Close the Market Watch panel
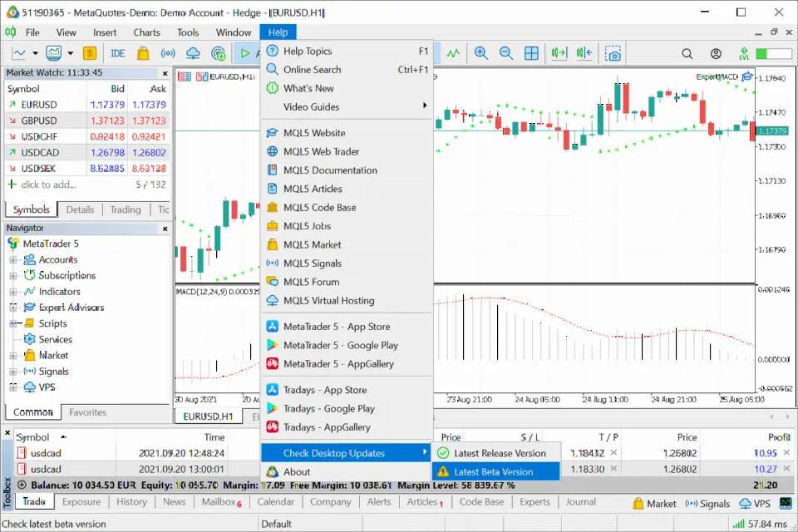798x532 pixels. 165,73
